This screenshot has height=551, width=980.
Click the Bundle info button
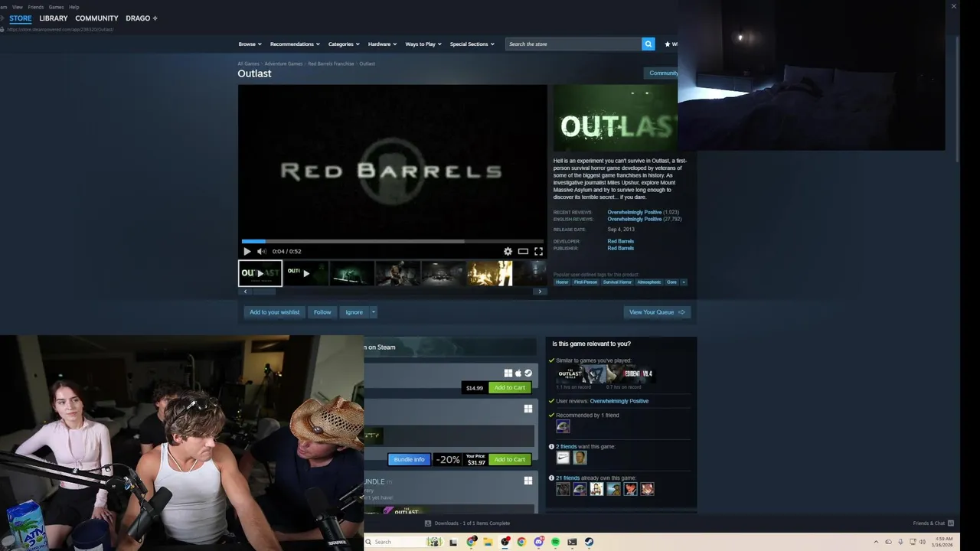coord(409,459)
